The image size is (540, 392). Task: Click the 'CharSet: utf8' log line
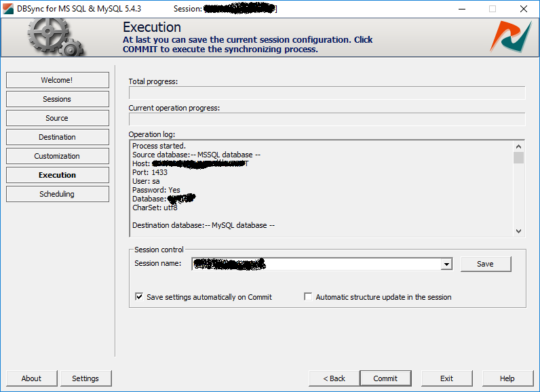[x=155, y=208]
